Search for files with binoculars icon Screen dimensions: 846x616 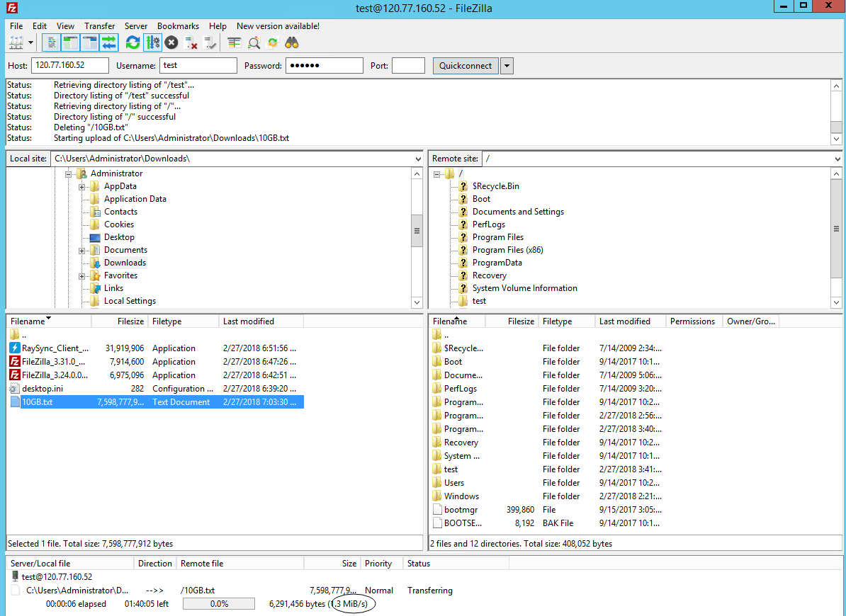click(x=292, y=42)
